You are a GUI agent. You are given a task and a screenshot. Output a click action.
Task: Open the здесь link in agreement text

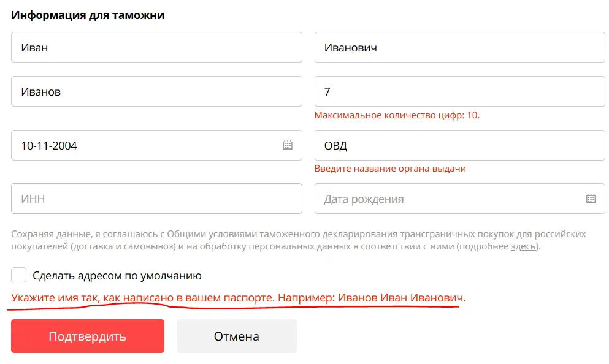click(523, 246)
